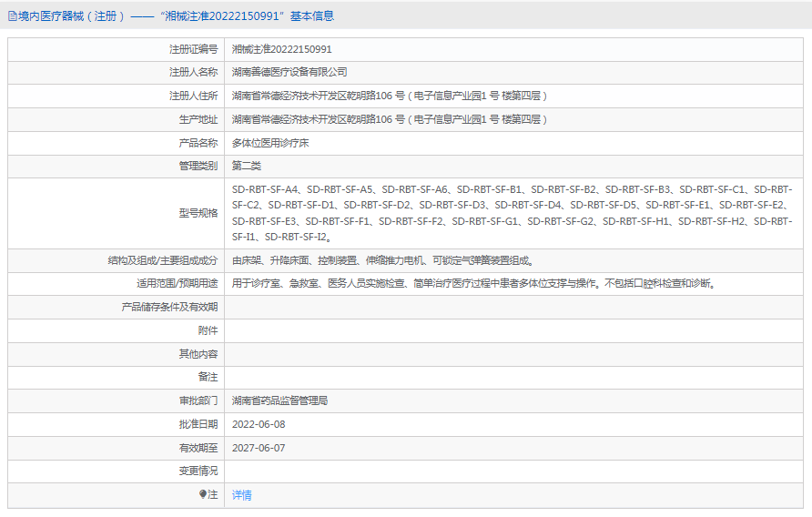Click the 其他内容 row label
Image resolution: width=812 pixels, height=517 pixels.
pyautogui.click(x=198, y=354)
